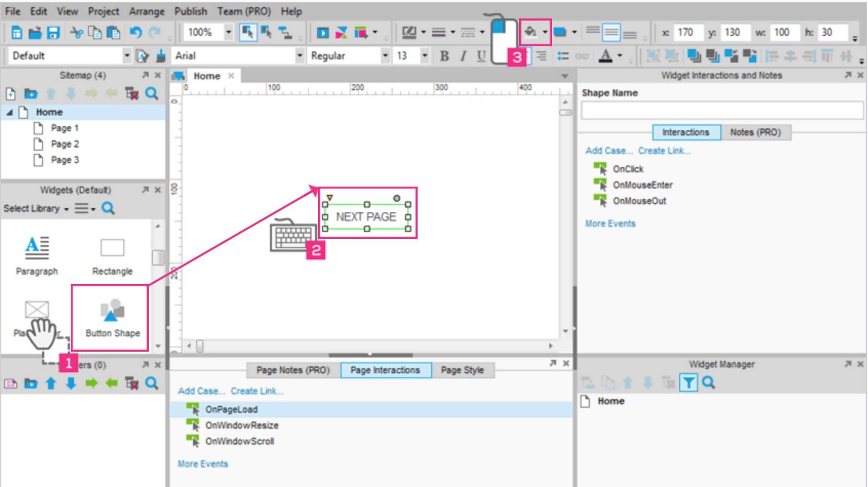Click the Preview play icon
This screenshot has height=487, width=868.
coord(323,33)
